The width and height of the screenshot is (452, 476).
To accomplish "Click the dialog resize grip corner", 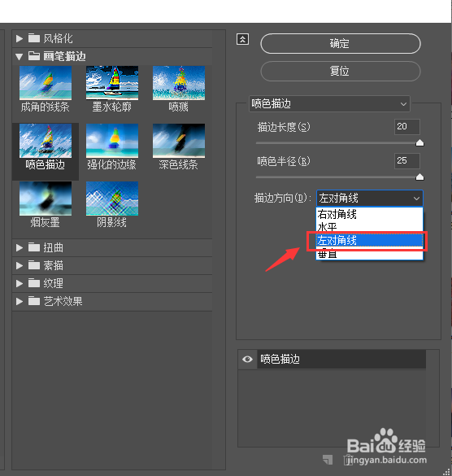I will tap(446, 471).
